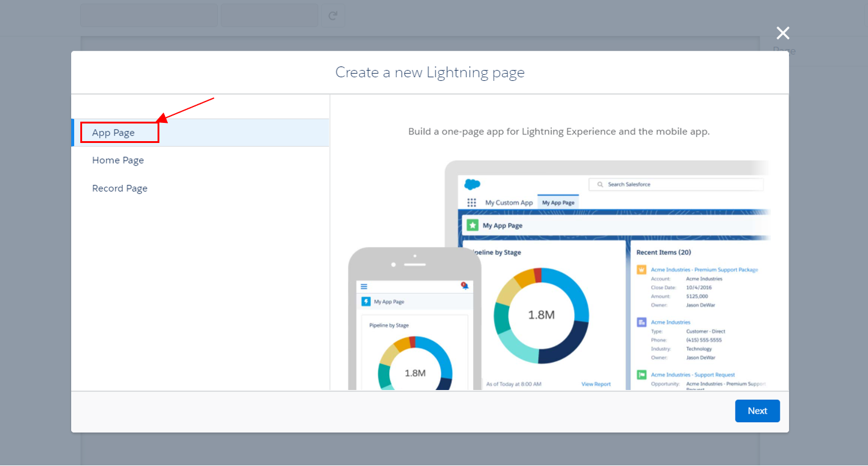This screenshot has width=868, height=466.
Task: Click the purple account icon beside Acme Industries
Action: pos(641,322)
